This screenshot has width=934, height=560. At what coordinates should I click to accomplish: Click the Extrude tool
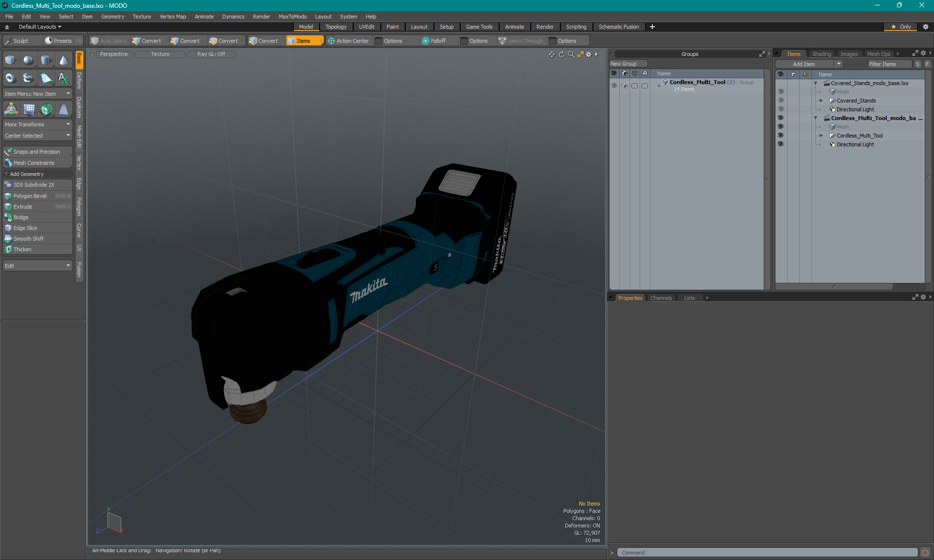pos(37,207)
